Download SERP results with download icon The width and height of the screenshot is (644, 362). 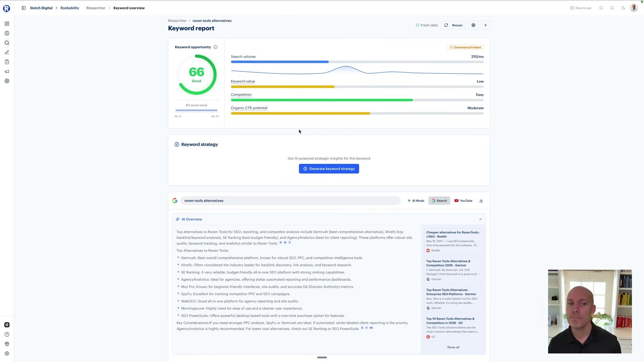pyautogui.click(x=481, y=201)
